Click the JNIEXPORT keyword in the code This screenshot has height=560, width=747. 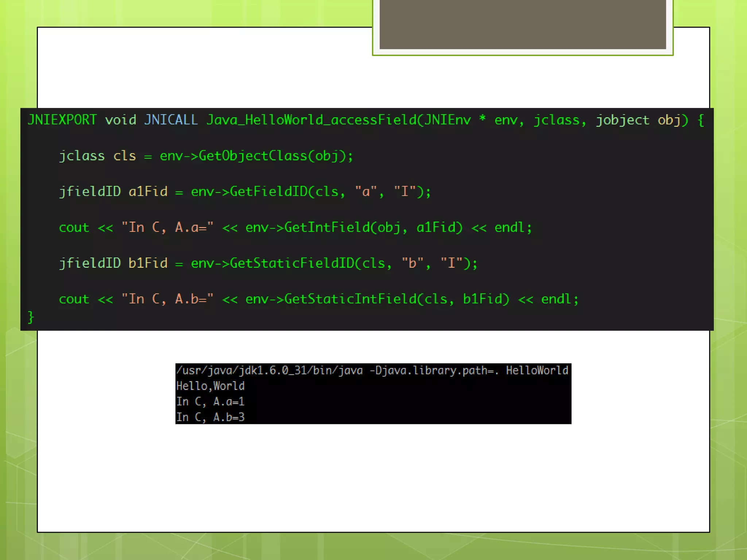pyautogui.click(x=62, y=120)
